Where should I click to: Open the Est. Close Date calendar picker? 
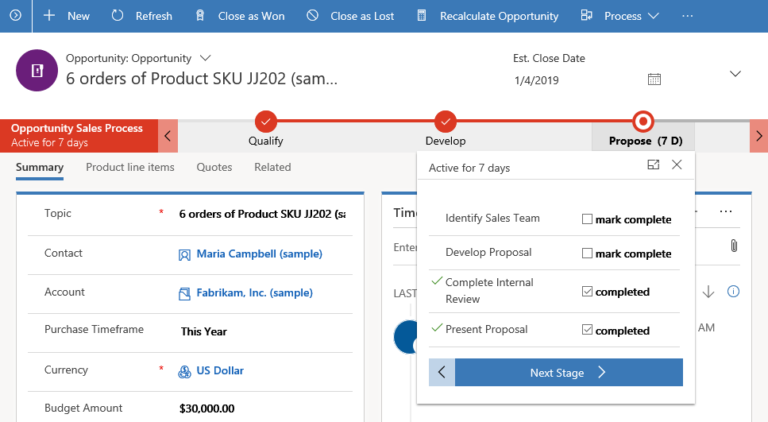pos(654,79)
